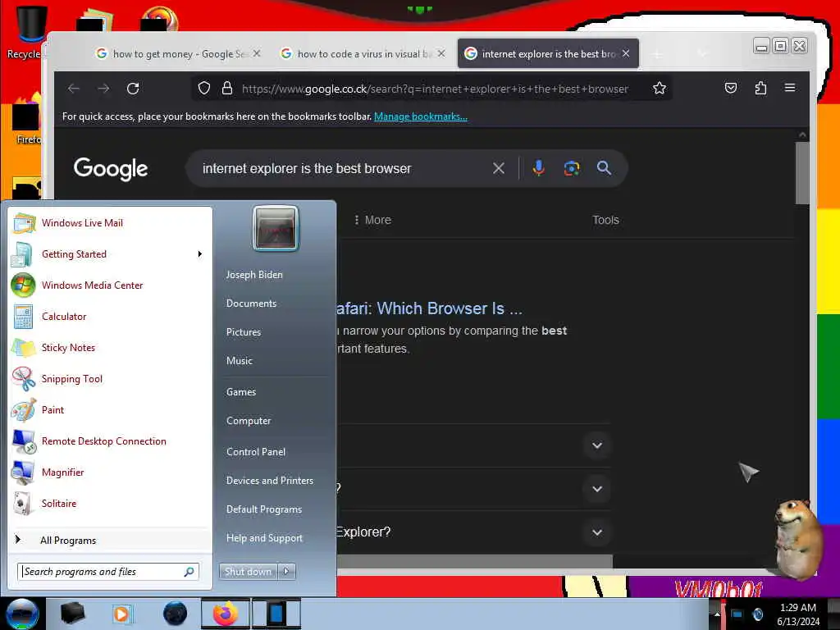Click the Firefox address bar URL

(435, 89)
